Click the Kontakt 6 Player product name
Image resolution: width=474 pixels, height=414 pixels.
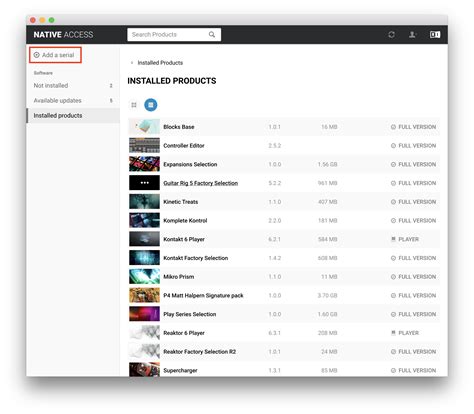pyautogui.click(x=184, y=239)
